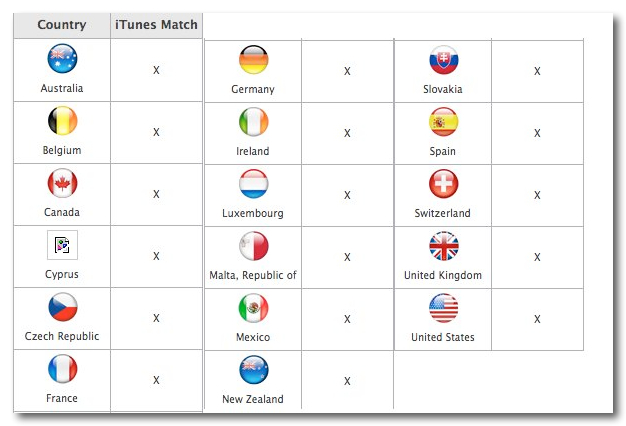Click the X mark in Australia's row
The width and height of the screenshot is (626, 426).
click(x=156, y=70)
